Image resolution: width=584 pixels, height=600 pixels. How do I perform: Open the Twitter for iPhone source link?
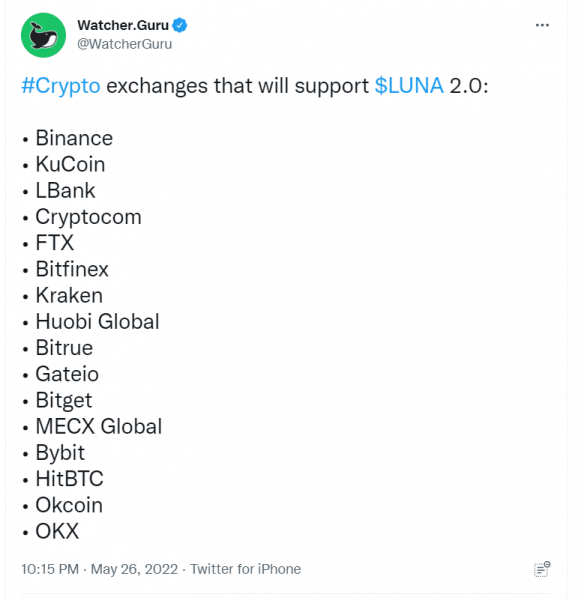tap(246, 569)
